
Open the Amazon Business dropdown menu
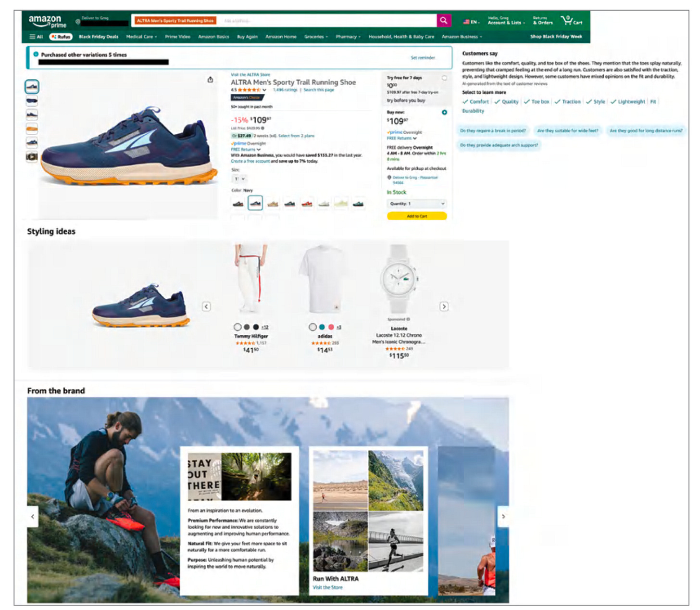pyautogui.click(x=462, y=37)
